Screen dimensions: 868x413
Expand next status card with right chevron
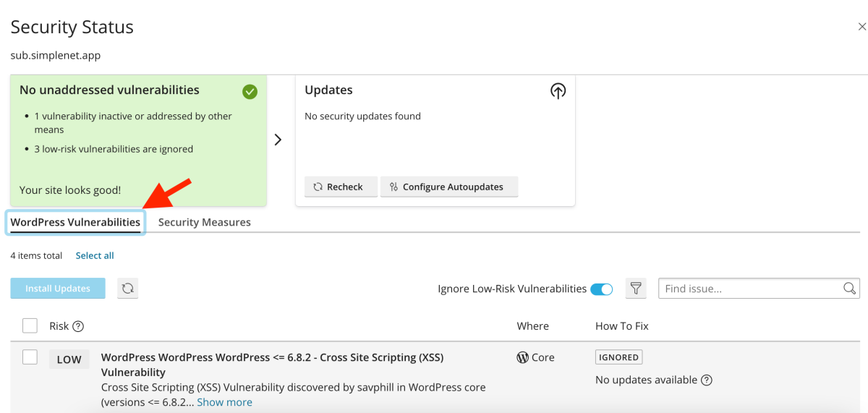[x=278, y=140]
